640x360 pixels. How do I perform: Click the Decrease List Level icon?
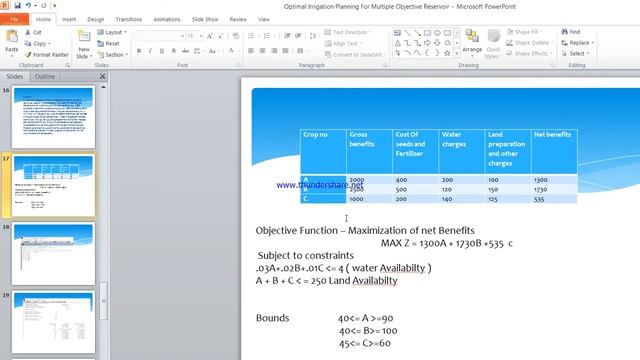tap(287, 36)
